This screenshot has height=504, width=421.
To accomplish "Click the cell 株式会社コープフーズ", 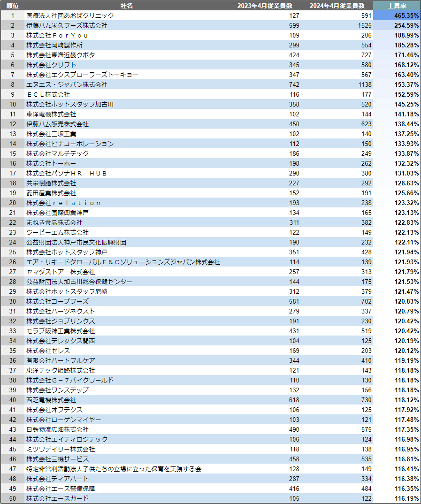I will tap(58, 301).
